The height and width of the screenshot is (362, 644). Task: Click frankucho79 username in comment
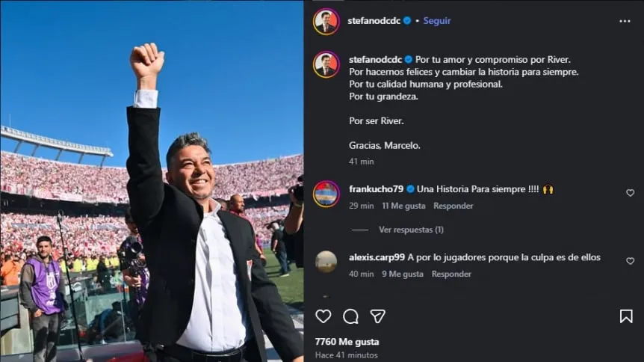(x=375, y=189)
